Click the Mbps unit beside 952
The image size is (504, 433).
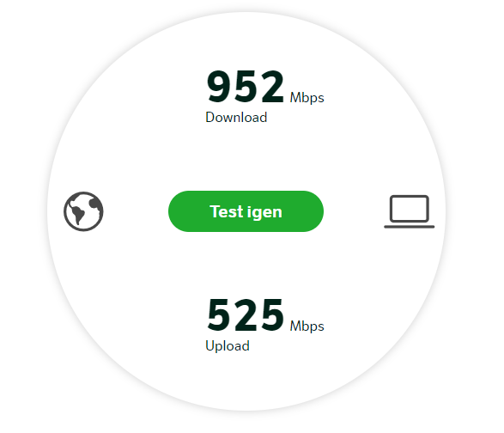(307, 98)
